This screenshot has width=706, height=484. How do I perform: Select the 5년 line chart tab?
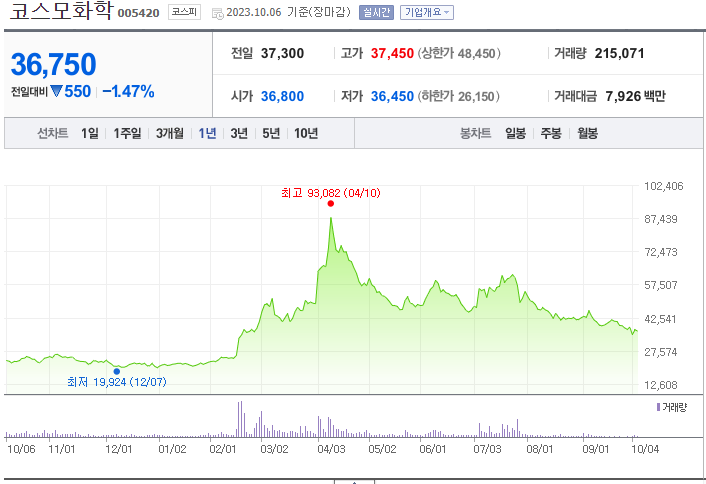tap(271, 133)
